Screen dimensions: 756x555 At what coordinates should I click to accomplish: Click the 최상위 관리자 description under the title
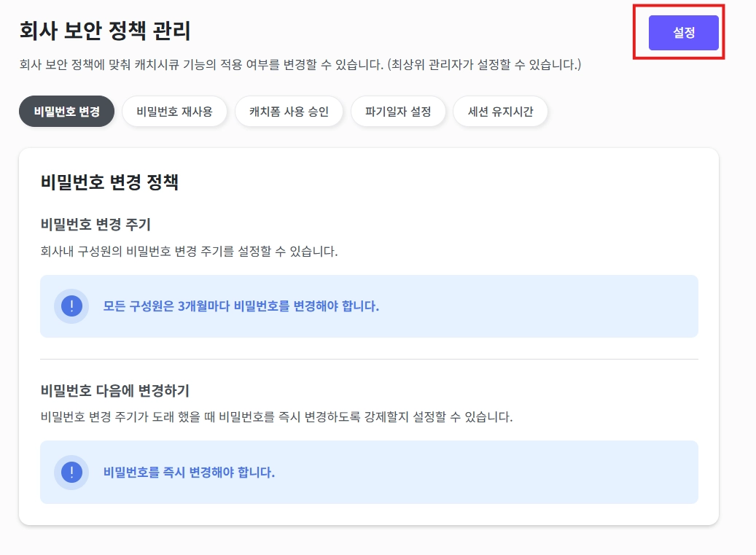[x=300, y=64]
